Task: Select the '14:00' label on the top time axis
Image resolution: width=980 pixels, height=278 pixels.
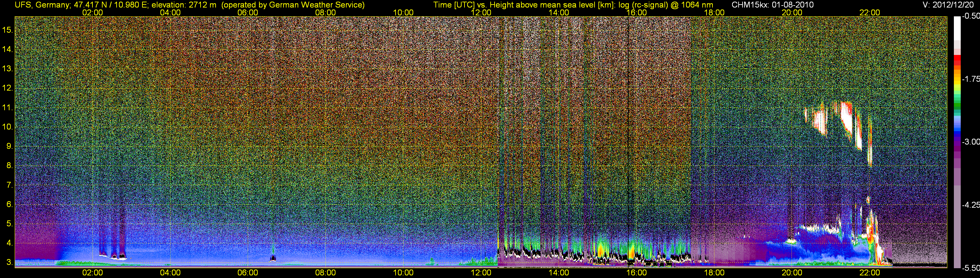Action: (x=559, y=12)
